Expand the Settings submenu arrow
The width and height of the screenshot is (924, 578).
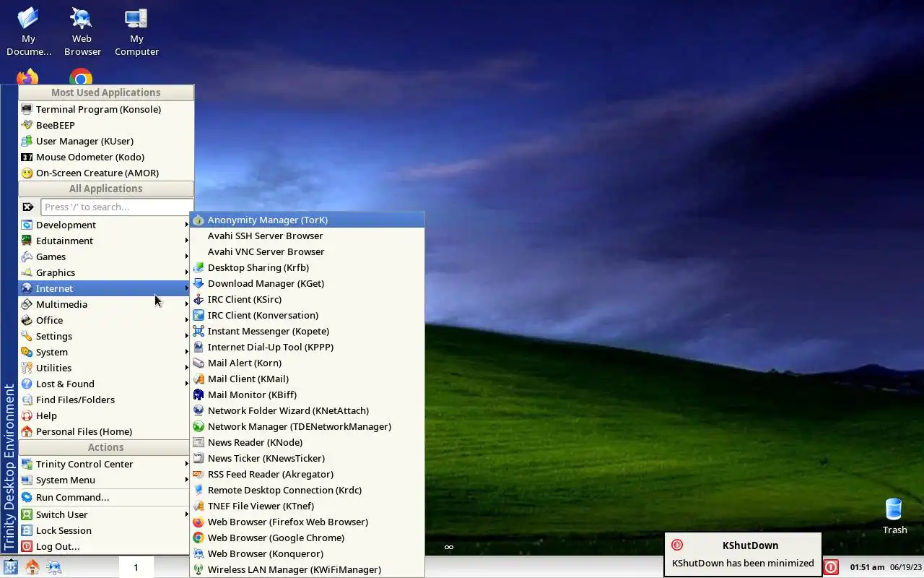pyautogui.click(x=187, y=336)
